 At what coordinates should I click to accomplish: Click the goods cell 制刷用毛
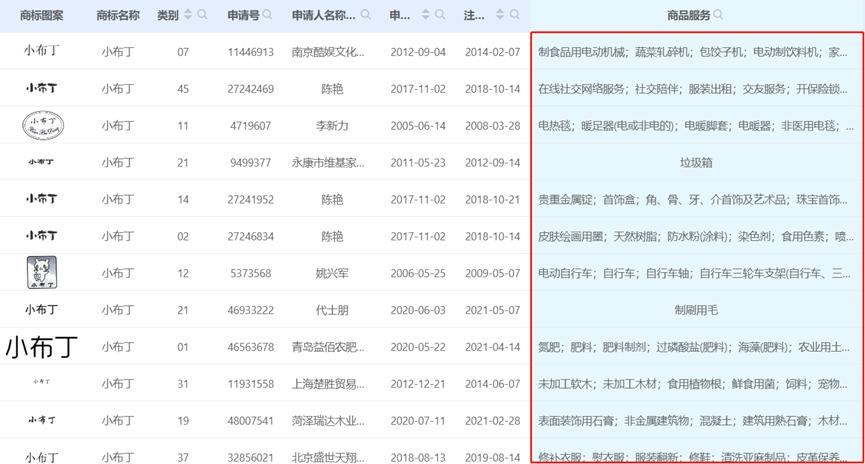(696, 310)
